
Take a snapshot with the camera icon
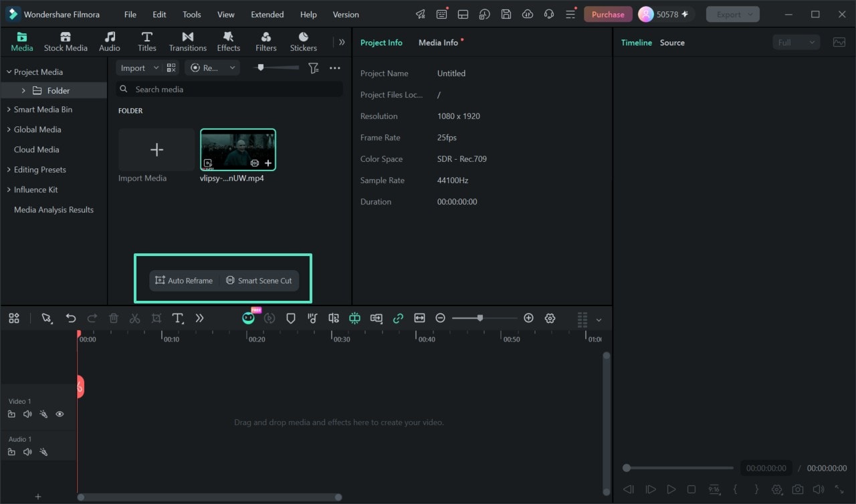[798, 490]
